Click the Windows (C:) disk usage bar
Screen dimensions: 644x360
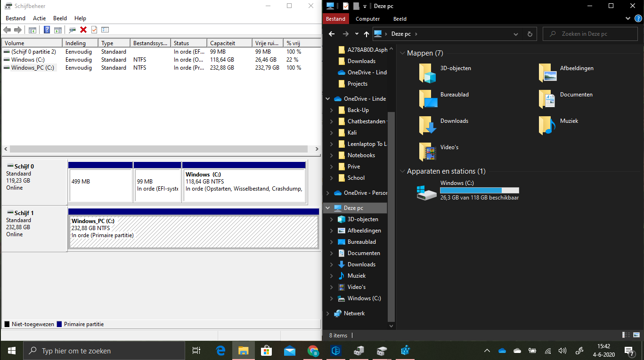click(x=479, y=190)
